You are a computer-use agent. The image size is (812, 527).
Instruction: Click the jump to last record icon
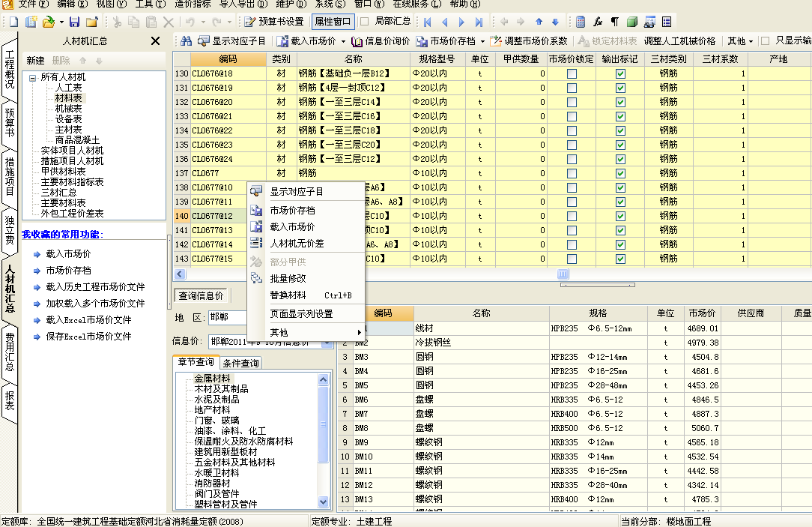(479, 22)
